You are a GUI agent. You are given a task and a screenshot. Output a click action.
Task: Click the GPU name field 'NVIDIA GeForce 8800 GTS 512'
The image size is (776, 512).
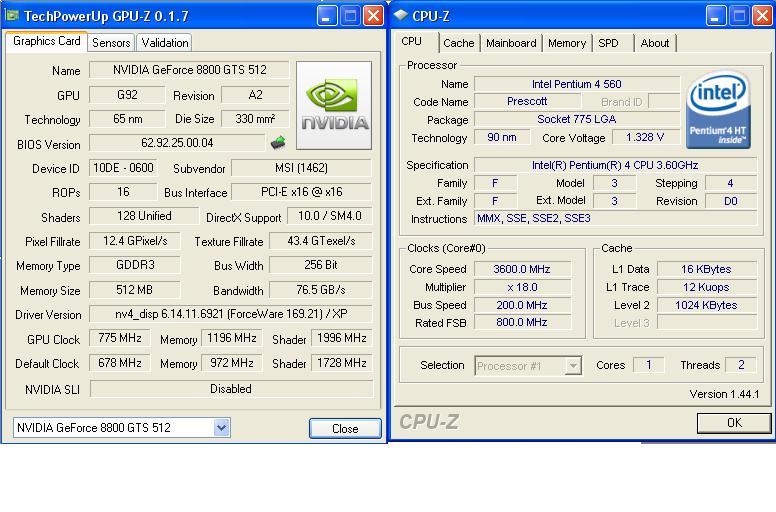[x=189, y=70]
